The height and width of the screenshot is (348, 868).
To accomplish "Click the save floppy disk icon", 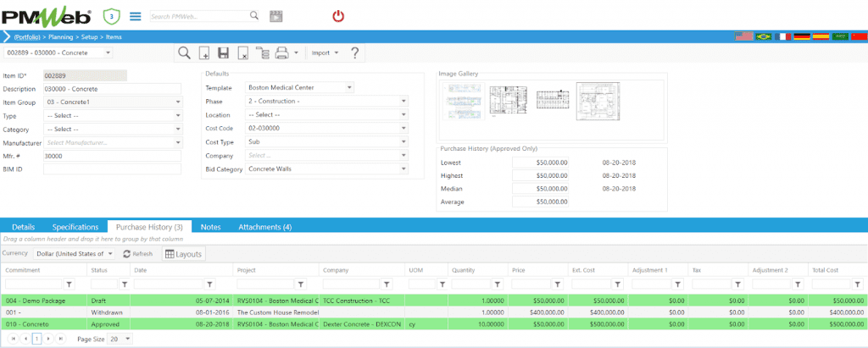I will (224, 52).
